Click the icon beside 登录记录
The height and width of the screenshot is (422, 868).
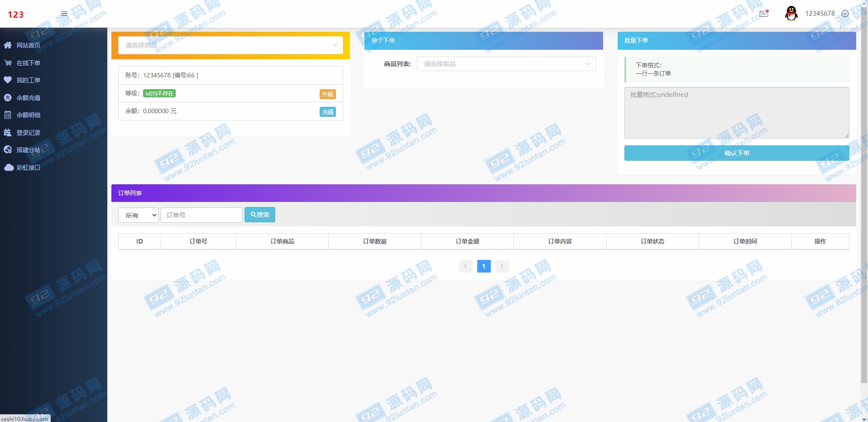click(x=8, y=133)
